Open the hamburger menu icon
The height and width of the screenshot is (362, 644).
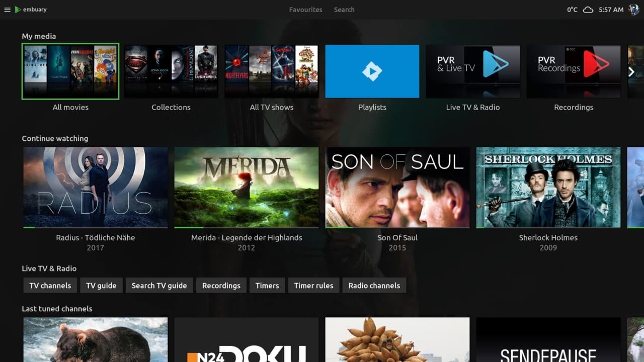pyautogui.click(x=7, y=10)
